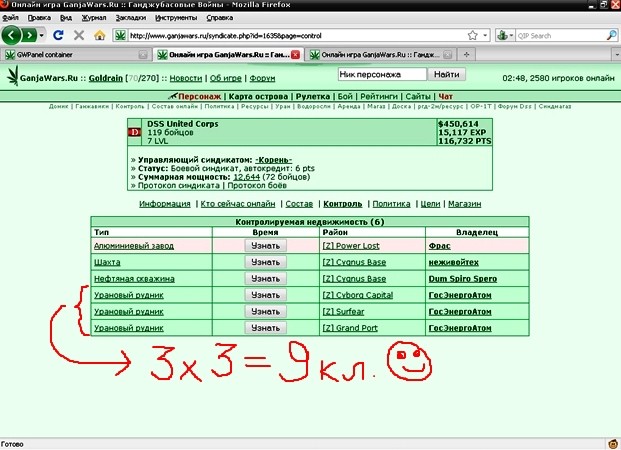Open the Цели link
The image size is (621, 450).
pos(430,204)
